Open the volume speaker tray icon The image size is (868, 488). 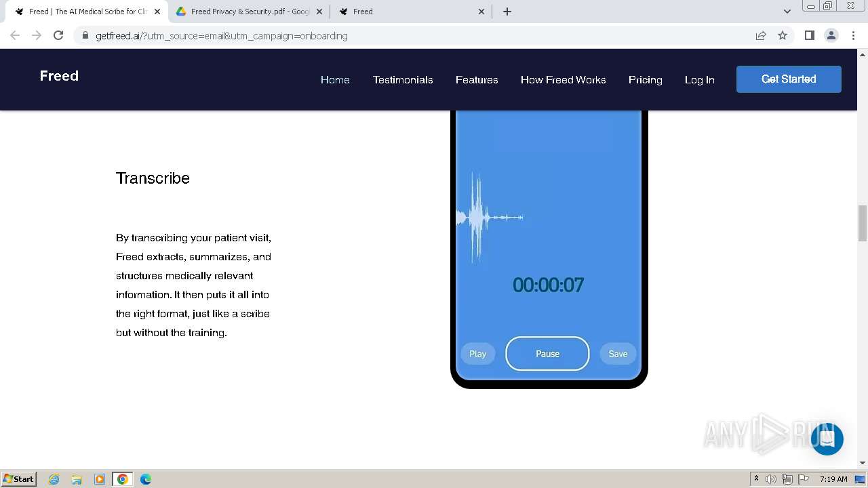[x=771, y=479]
